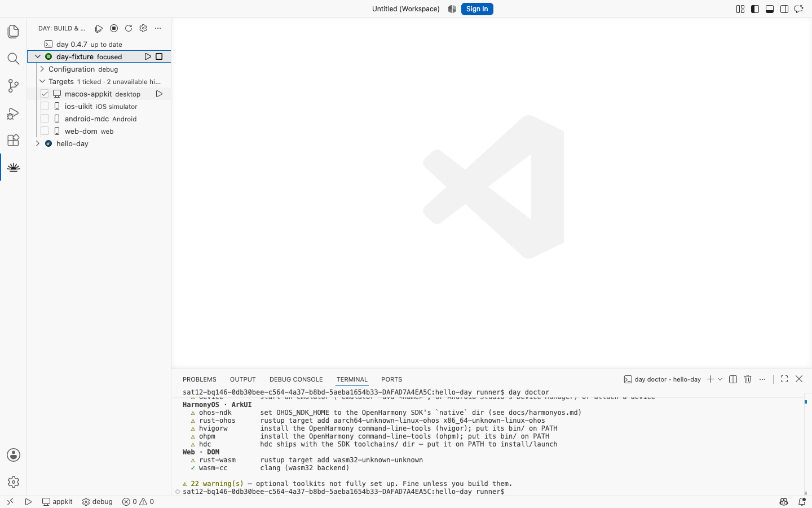Image resolution: width=812 pixels, height=508 pixels.
Task: Switch to the OUTPUT tab
Action: (x=243, y=379)
